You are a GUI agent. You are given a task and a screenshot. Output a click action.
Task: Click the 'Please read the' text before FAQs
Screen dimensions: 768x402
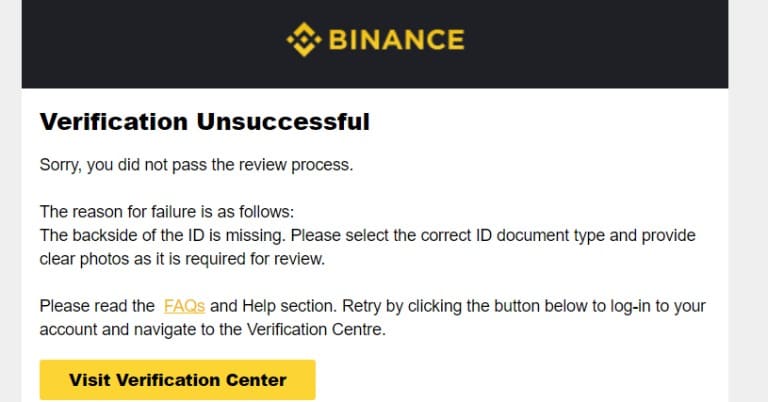point(97,306)
